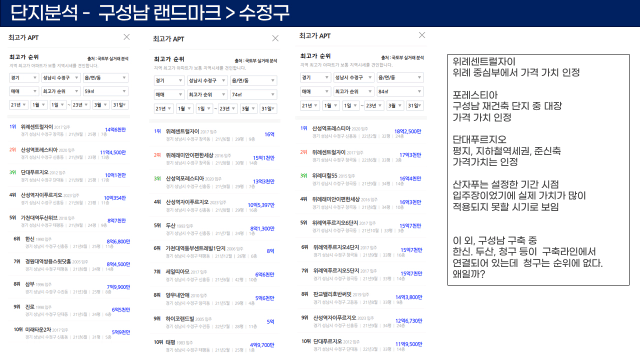Select 4위 산성역자이푸르지오 row priced 10억5,397만
The height and width of the screenshot is (360, 640).
215,205
